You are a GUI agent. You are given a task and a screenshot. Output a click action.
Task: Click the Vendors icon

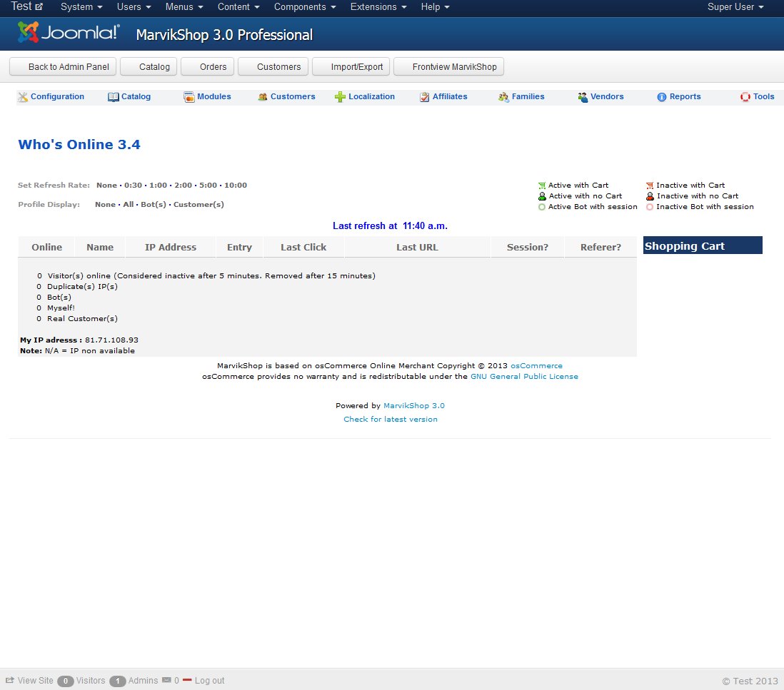583,97
